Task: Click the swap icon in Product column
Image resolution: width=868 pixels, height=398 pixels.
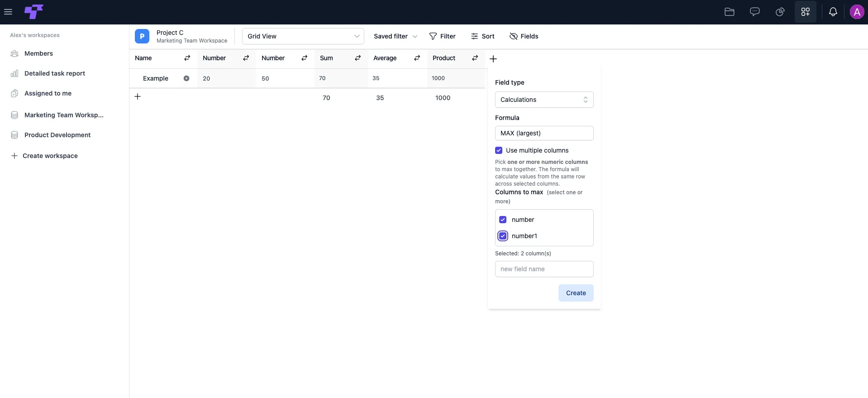Action: click(x=475, y=58)
